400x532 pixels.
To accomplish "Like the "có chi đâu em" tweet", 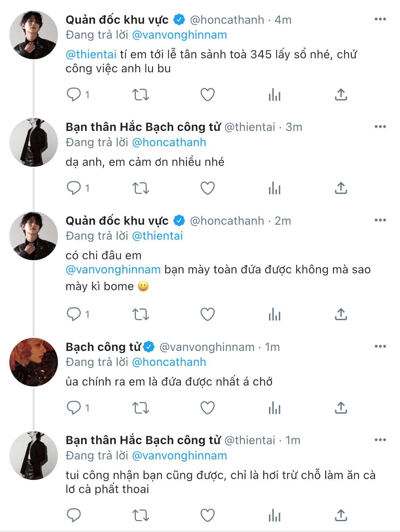I will click(x=207, y=314).
